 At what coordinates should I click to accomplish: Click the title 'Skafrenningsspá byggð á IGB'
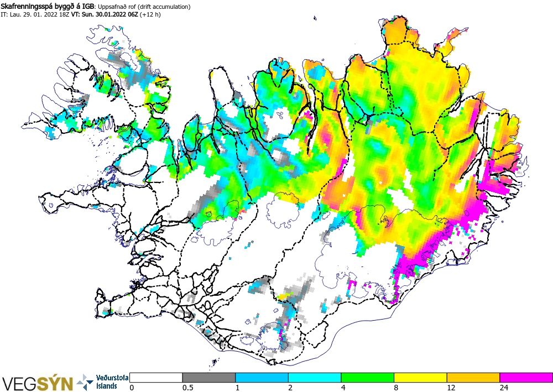pos(48,6)
